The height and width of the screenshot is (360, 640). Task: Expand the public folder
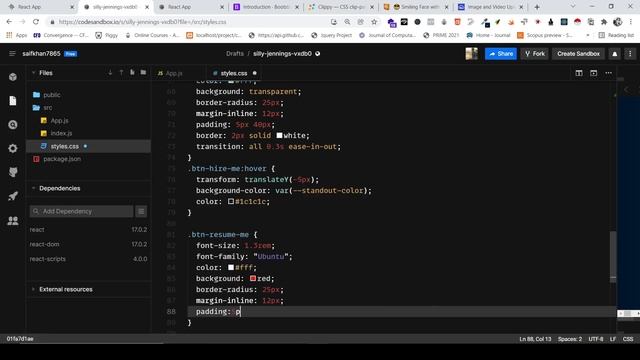(x=88, y=95)
